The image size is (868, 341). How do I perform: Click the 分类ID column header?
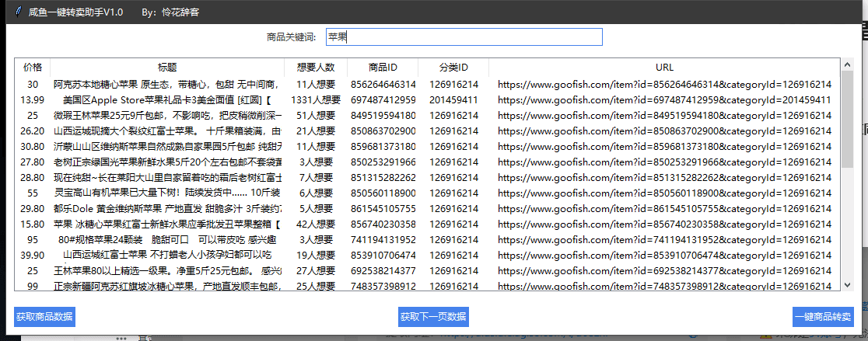coord(453,67)
